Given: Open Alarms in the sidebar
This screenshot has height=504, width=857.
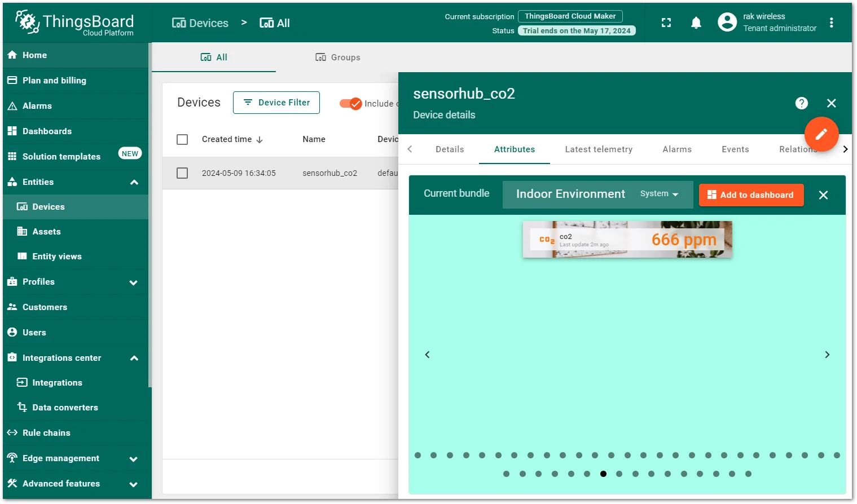Looking at the screenshot, I should click(x=76, y=106).
